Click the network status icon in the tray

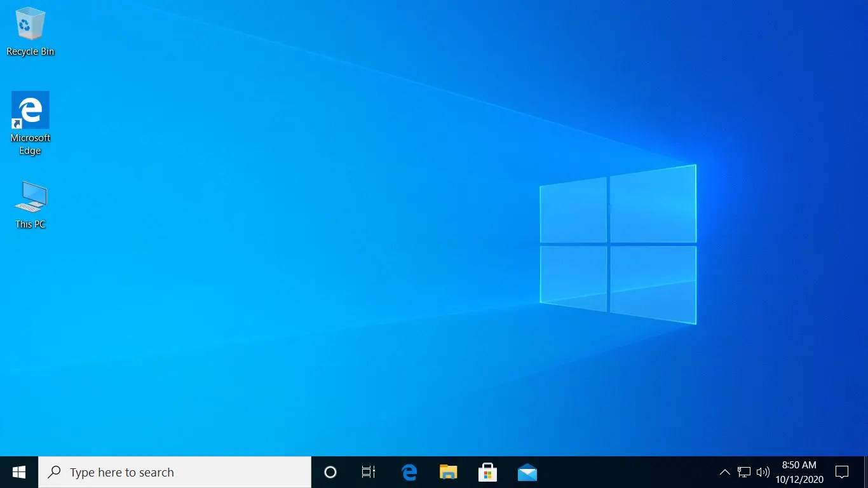[743, 472]
